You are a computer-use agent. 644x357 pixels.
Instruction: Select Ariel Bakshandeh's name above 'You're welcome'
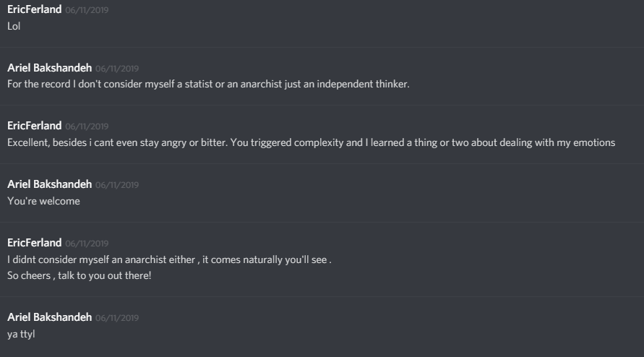coord(49,184)
